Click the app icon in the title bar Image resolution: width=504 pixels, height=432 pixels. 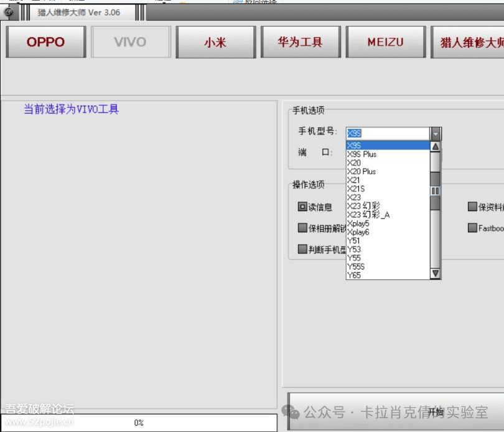[x=9, y=12]
